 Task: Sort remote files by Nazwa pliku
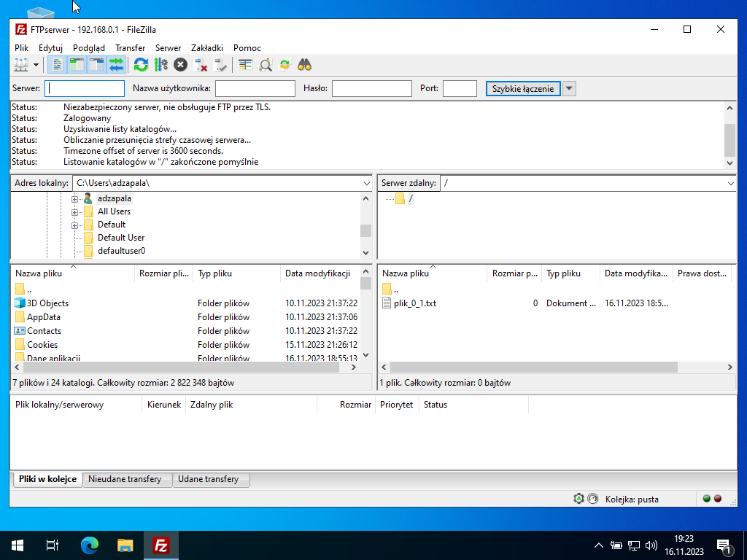432,273
